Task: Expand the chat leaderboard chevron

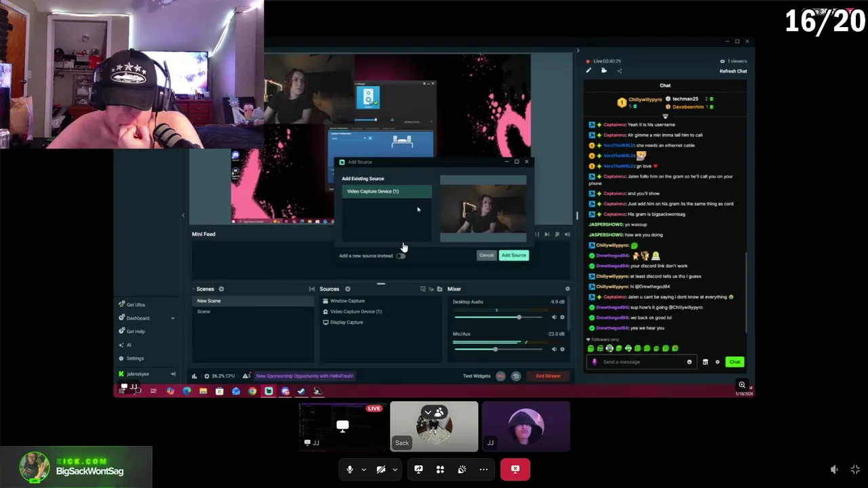Action: [x=665, y=116]
